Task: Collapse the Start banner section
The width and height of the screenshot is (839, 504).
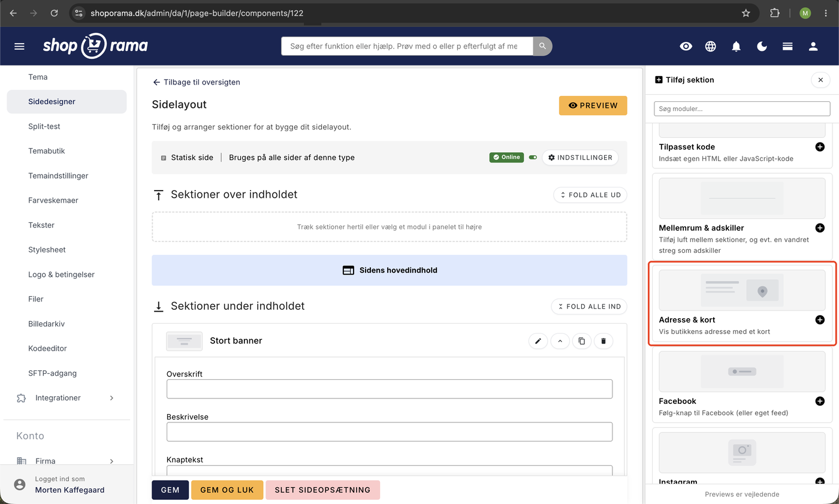Action: [x=560, y=341]
